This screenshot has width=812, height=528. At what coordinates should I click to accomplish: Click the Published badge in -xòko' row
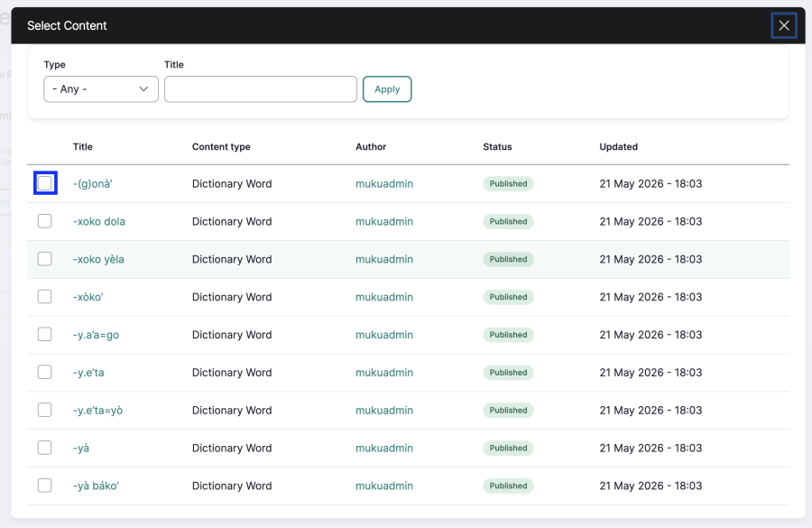(x=509, y=297)
